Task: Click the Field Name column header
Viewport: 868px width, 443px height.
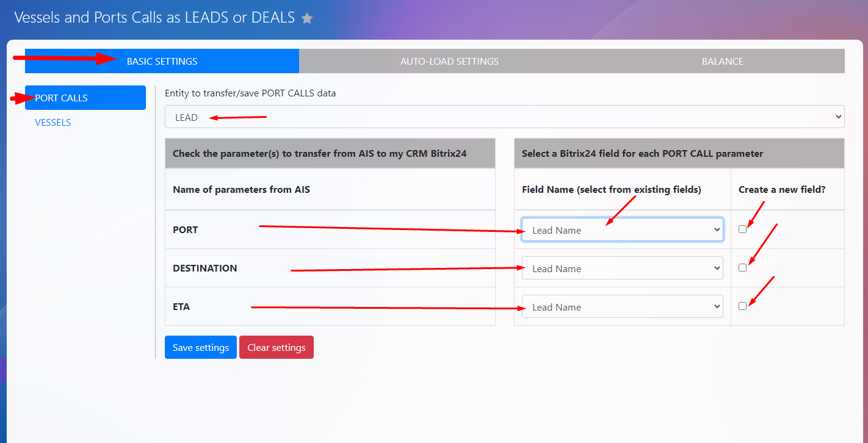Action: tap(611, 190)
